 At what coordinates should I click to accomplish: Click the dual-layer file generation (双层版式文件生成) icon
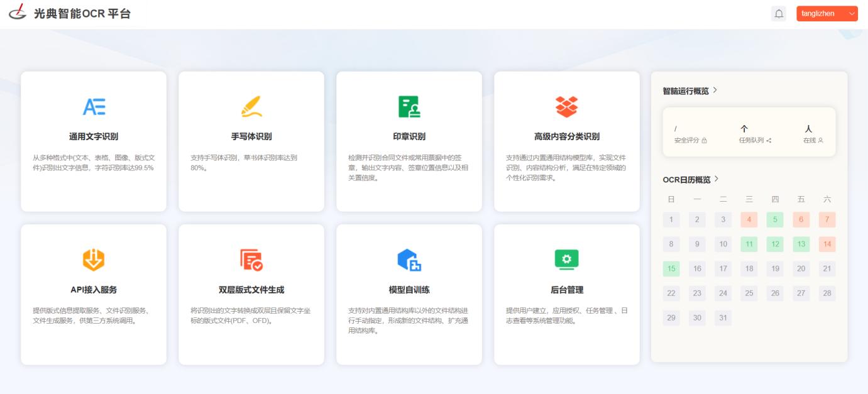251,260
